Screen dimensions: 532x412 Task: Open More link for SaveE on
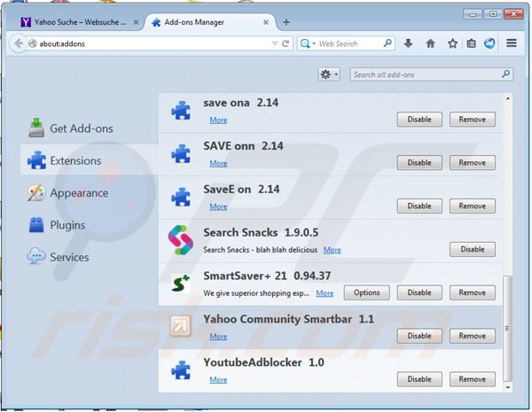(x=218, y=206)
